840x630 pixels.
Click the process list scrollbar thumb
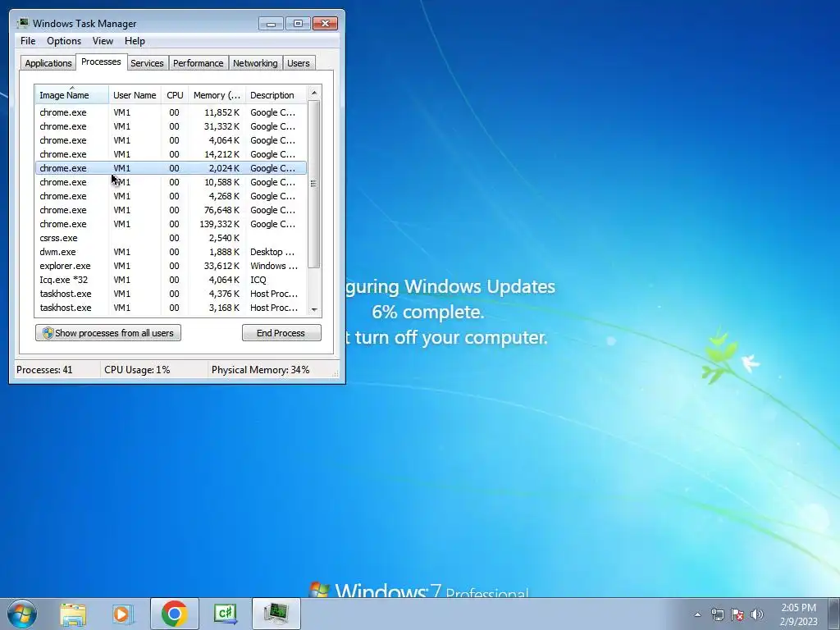pyautogui.click(x=314, y=184)
